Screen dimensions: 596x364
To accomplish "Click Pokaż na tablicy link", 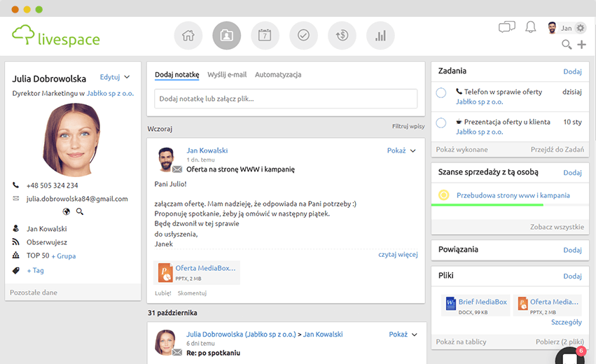I will (461, 342).
